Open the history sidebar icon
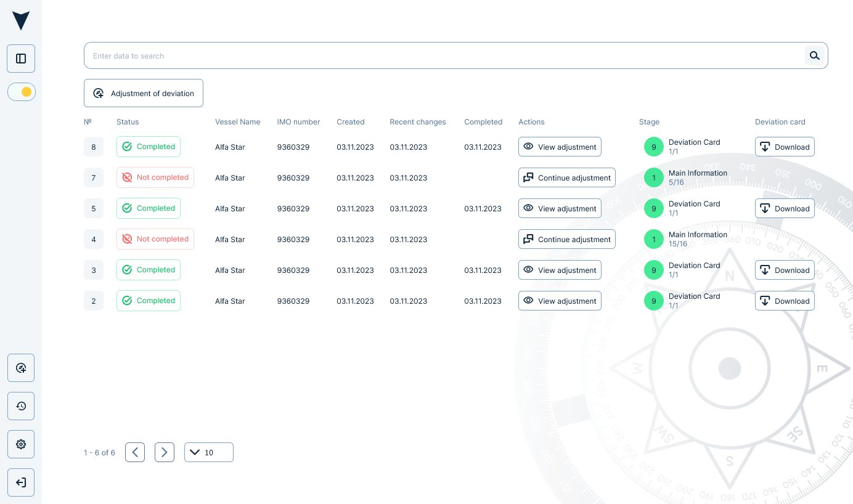This screenshot has height=504, width=853. (x=21, y=407)
